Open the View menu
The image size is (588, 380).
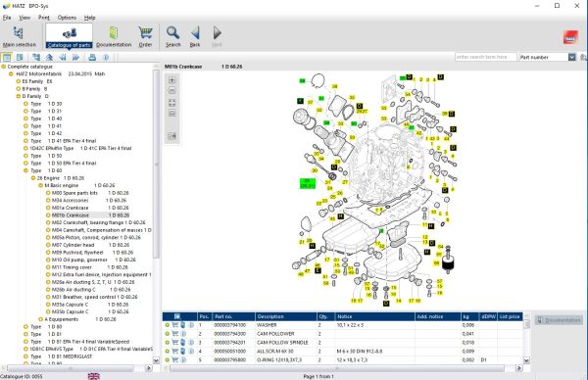click(x=24, y=18)
